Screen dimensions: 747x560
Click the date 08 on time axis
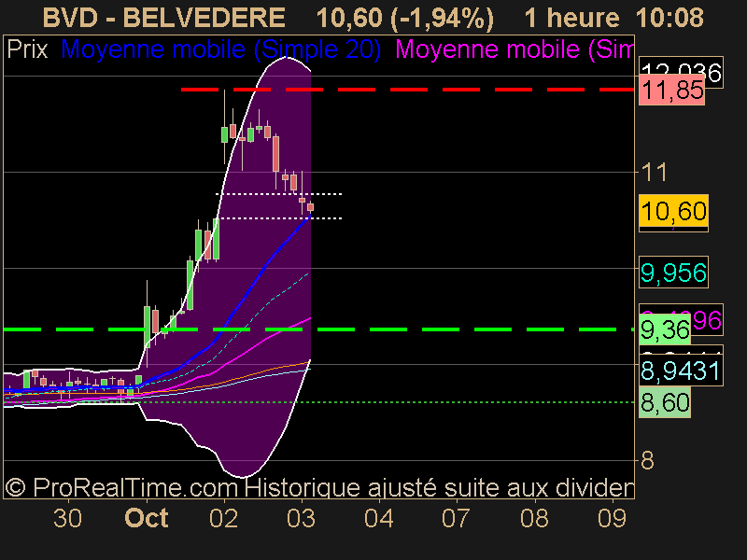click(534, 518)
